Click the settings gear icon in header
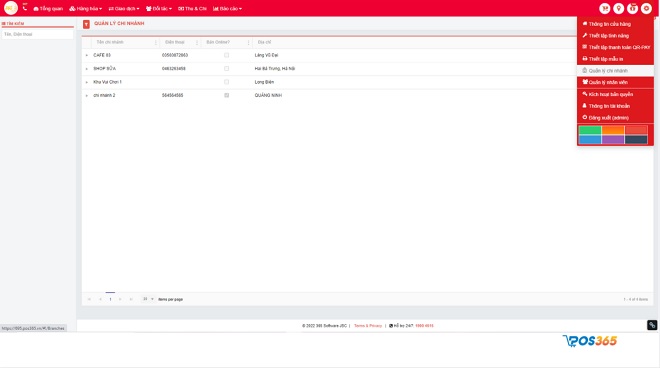660x368 pixels. tap(646, 8)
